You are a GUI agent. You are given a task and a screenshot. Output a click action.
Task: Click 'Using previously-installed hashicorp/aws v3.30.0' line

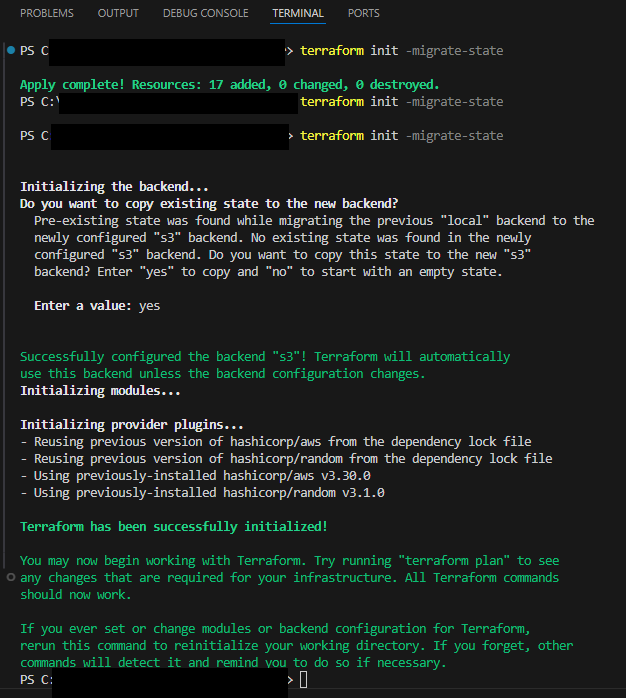click(x=195, y=476)
